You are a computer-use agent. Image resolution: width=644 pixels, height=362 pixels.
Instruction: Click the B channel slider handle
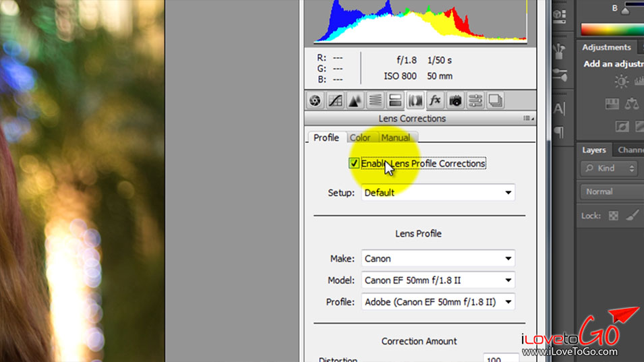[625, 11]
